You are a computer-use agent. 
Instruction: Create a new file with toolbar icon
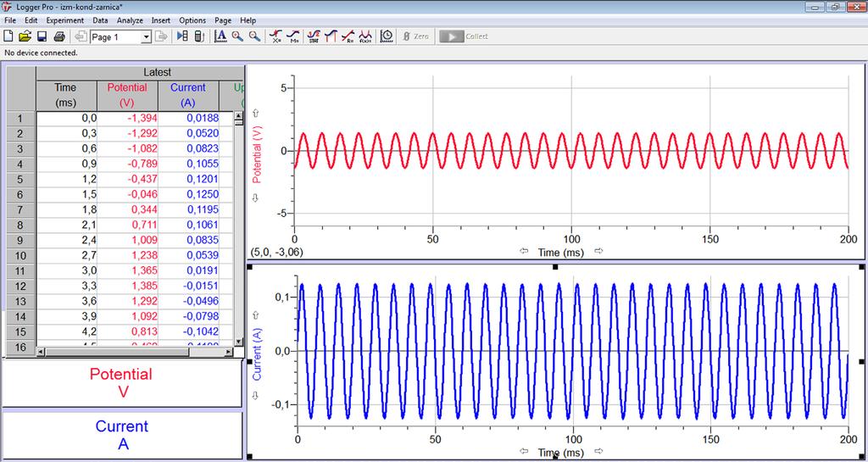coord(8,36)
